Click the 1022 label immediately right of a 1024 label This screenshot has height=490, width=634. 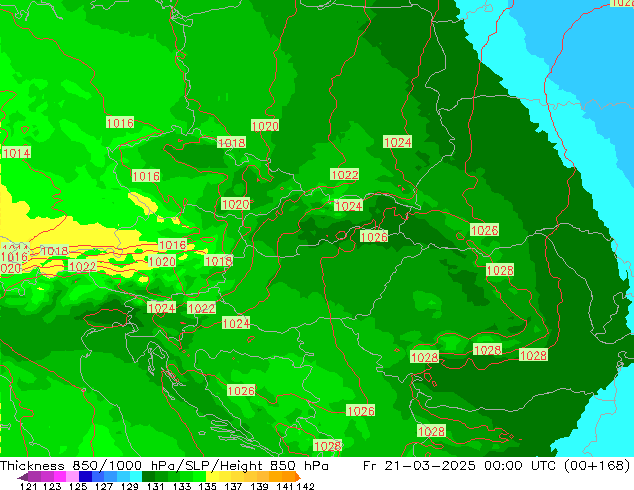[x=201, y=308]
